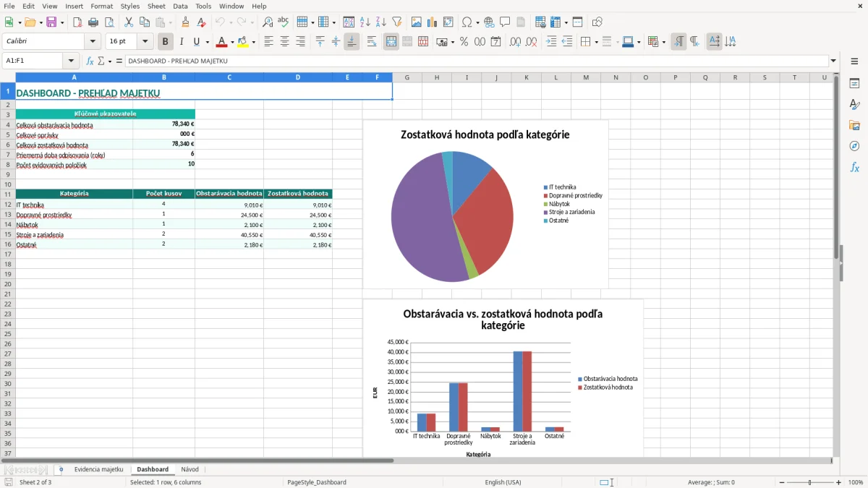Image resolution: width=868 pixels, height=488 pixels.
Task: Expand the Name Box dropdown
Action: pos(71,61)
